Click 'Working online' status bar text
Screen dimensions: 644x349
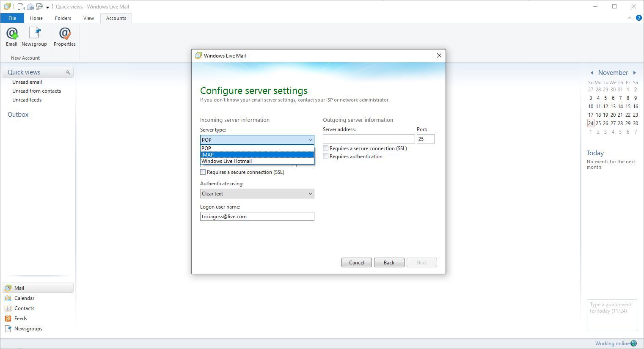612,344
